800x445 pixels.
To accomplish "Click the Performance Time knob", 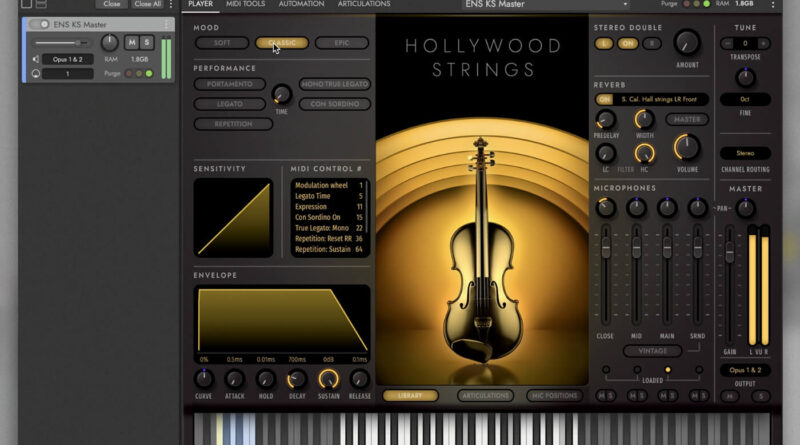I will [x=281, y=94].
